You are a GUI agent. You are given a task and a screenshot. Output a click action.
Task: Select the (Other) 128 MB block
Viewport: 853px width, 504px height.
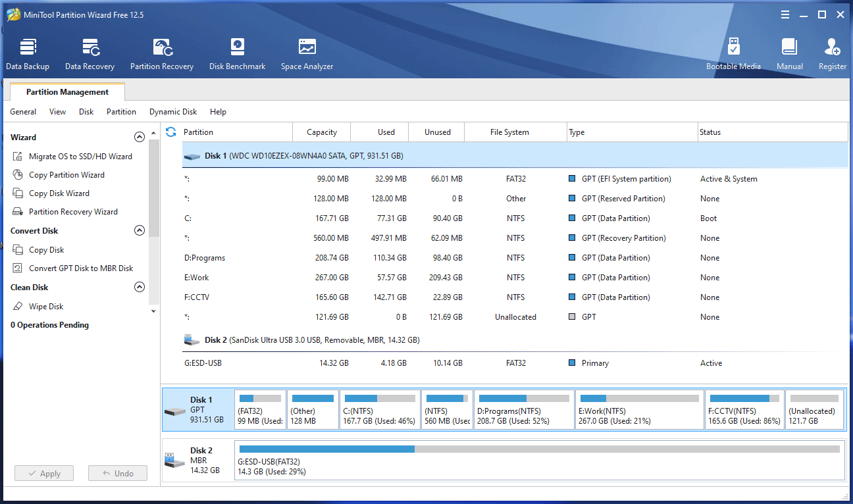pos(313,410)
